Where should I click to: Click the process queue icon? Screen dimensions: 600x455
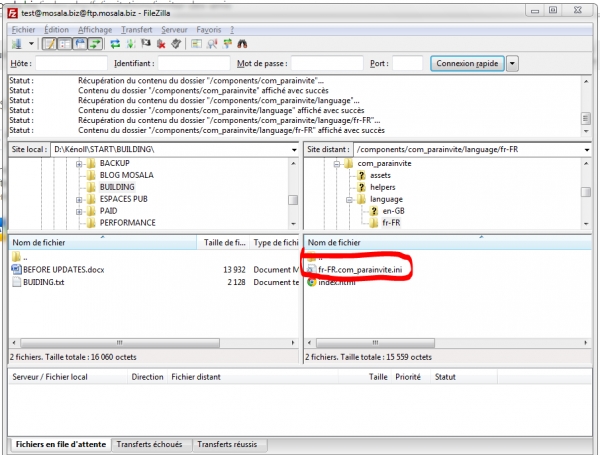pos(131,44)
